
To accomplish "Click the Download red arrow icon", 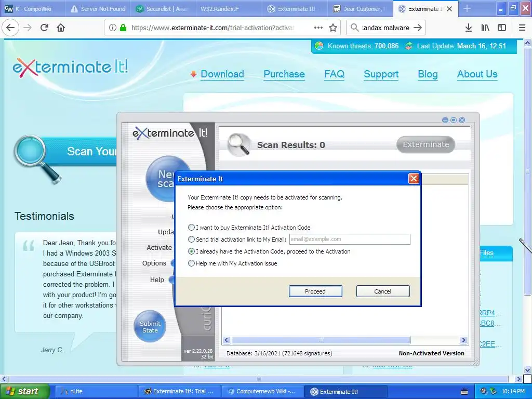I will 193,74.
